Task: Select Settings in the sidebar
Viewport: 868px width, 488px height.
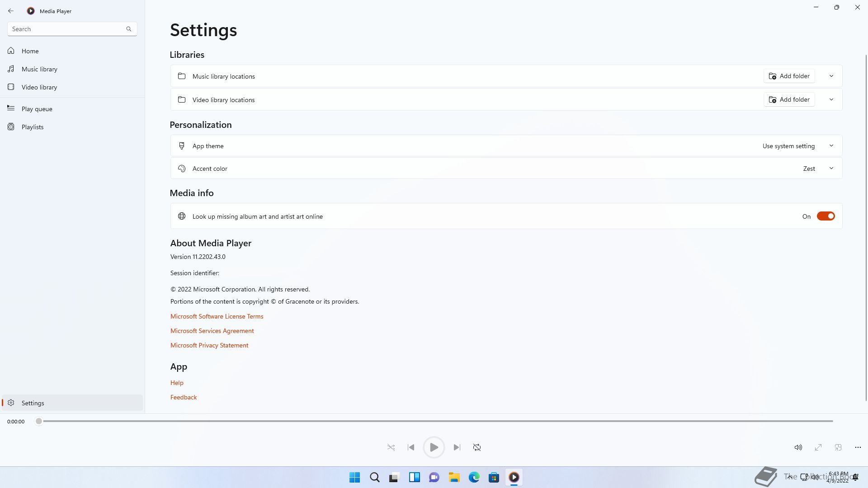Action: [x=72, y=403]
